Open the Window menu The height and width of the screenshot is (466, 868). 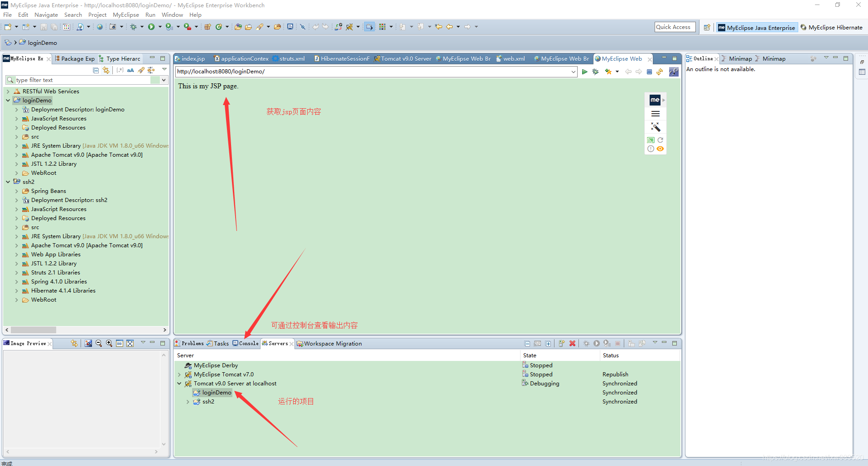tap(172, 15)
